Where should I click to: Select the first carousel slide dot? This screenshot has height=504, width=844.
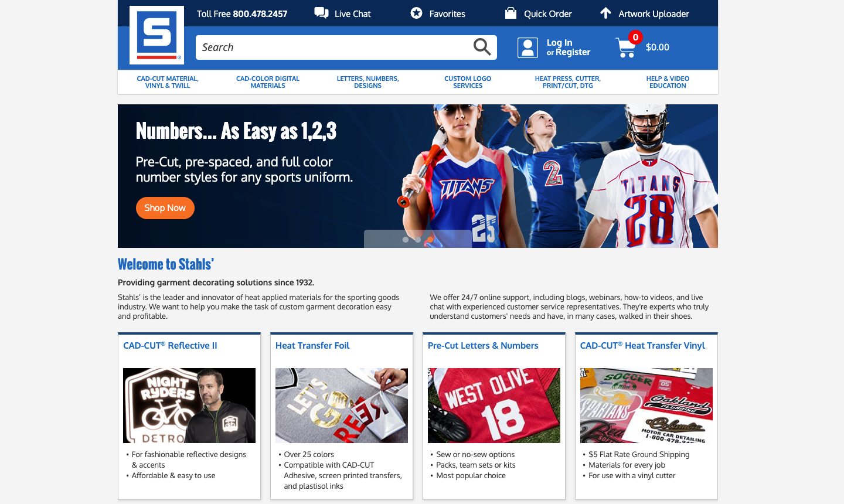(x=406, y=240)
